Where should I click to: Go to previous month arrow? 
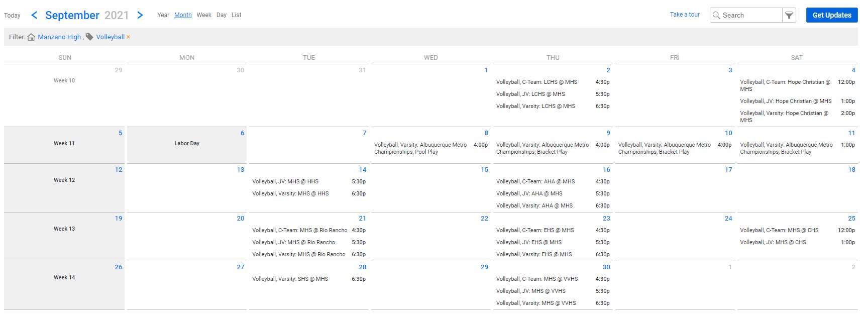[x=34, y=15]
